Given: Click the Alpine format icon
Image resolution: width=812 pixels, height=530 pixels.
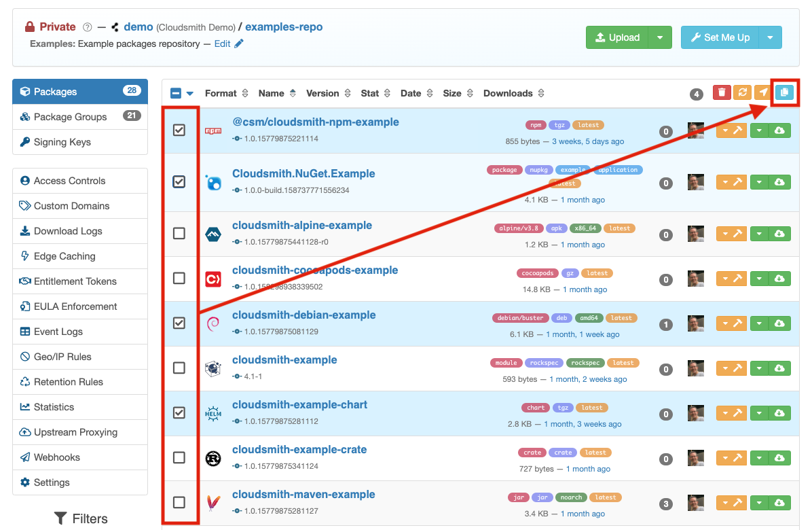Looking at the screenshot, I should click(x=213, y=234).
